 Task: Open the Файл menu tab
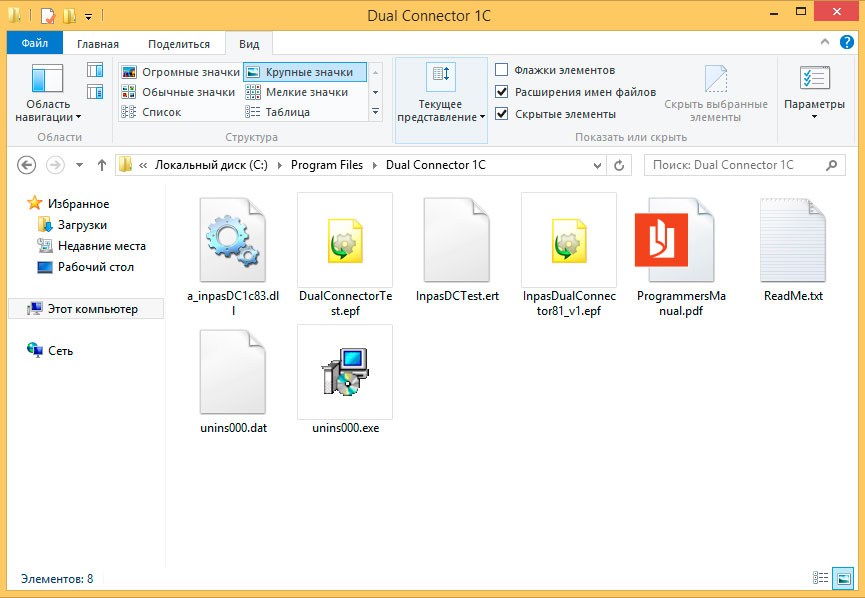click(x=34, y=44)
